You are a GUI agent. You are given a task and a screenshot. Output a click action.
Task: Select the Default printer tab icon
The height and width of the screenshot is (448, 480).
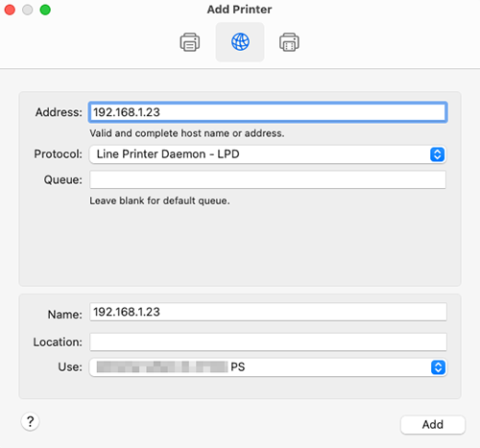click(x=190, y=42)
